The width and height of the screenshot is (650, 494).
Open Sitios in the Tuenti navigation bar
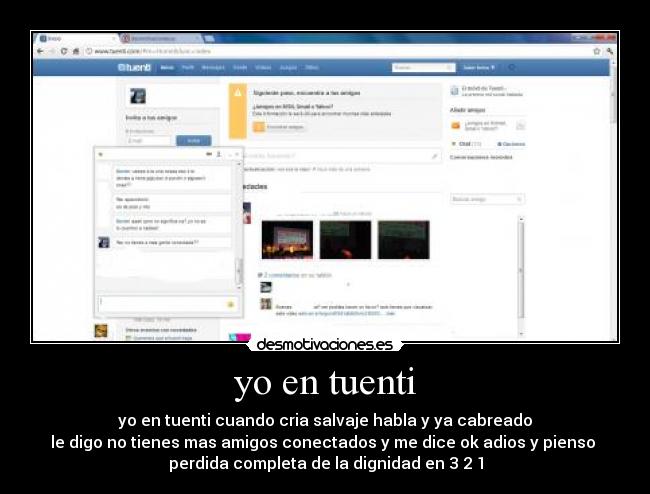312,68
